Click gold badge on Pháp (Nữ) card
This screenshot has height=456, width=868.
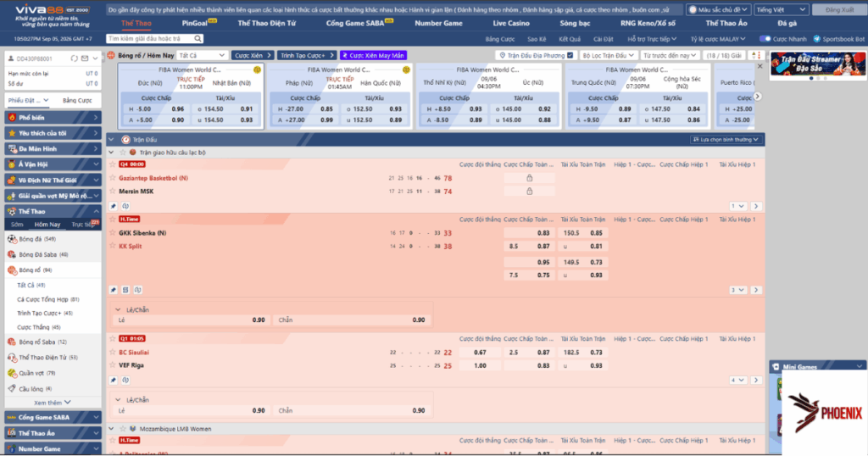(406, 70)
